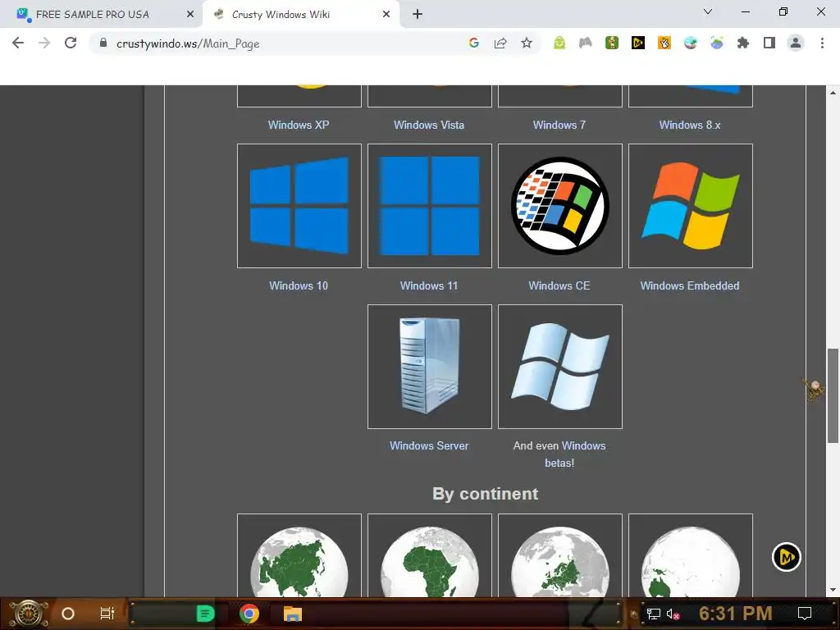The height and width of the screenshot is (630, 840).
Task: Open the Windows 11 text link
Action: [429, 285]
